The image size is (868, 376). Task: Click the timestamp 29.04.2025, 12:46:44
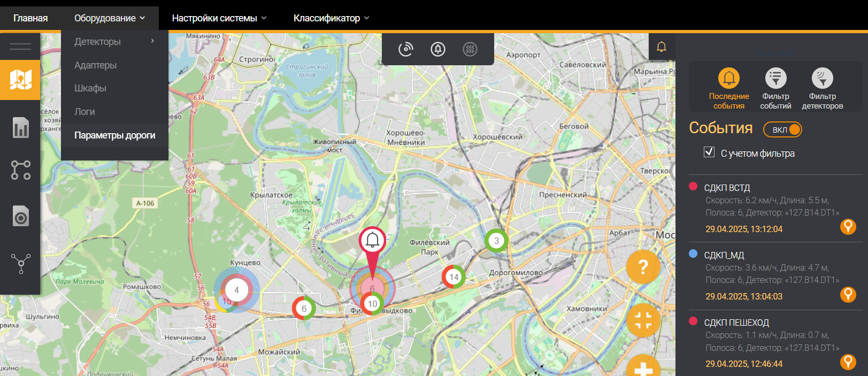click(744, 364)
